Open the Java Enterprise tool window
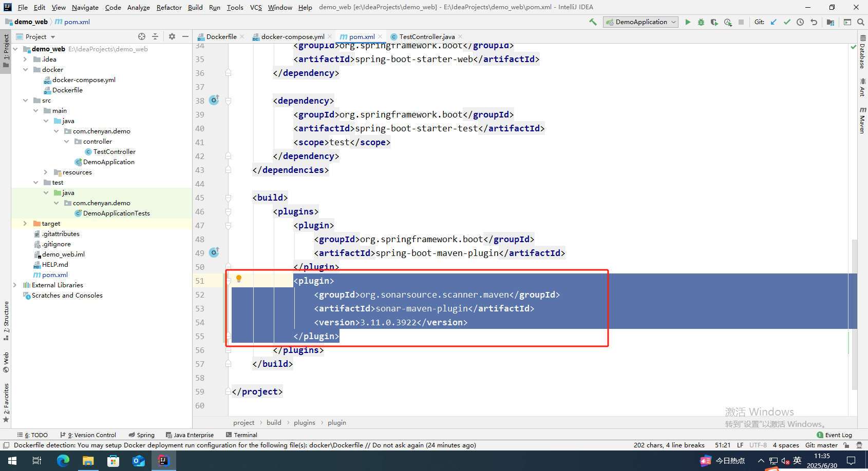868x471 pixels. tap(190, 435)
